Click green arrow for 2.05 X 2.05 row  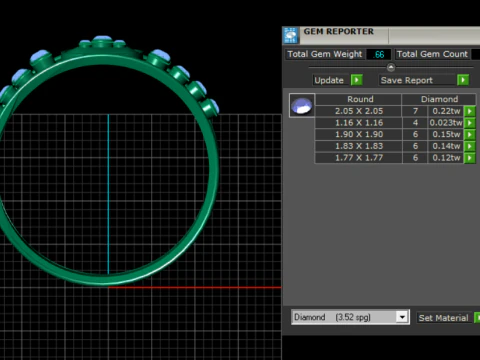(x=470, y=111)
